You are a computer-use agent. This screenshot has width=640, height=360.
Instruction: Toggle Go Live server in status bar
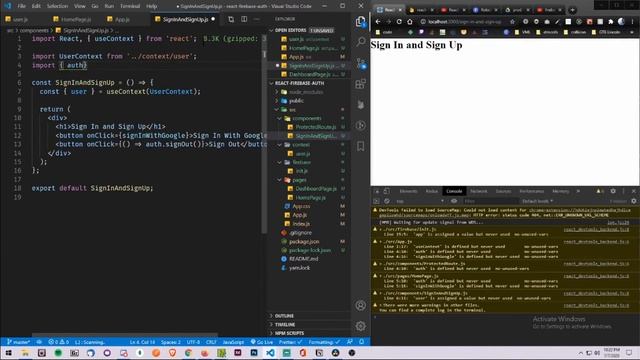[x=262, y=342]
